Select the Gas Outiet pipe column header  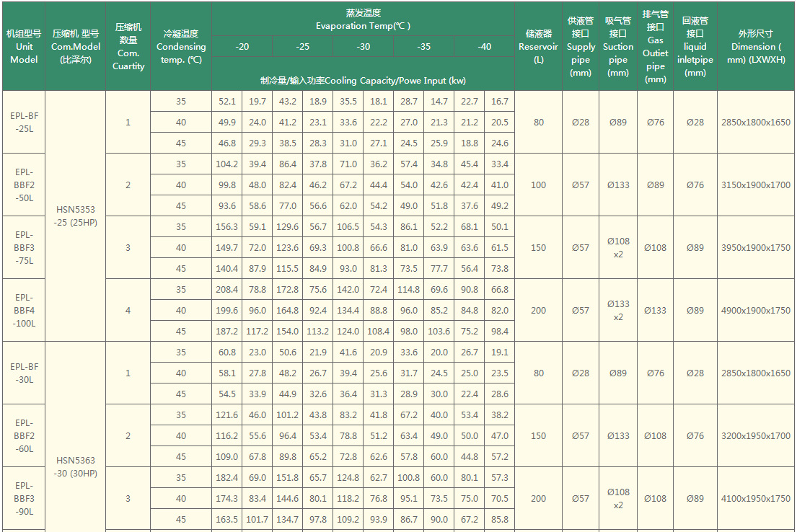click(655, 46)
